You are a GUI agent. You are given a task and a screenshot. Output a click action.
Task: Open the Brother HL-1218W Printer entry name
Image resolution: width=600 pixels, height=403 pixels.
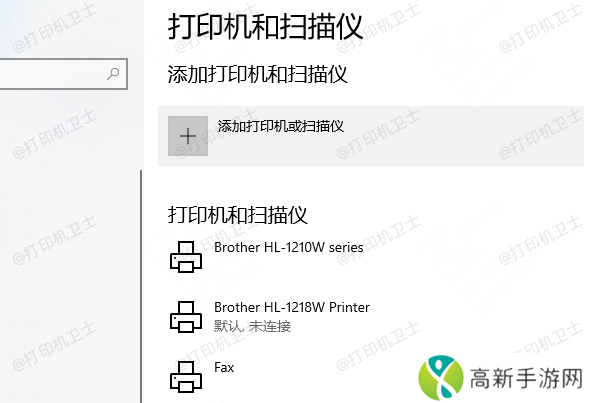292,307
